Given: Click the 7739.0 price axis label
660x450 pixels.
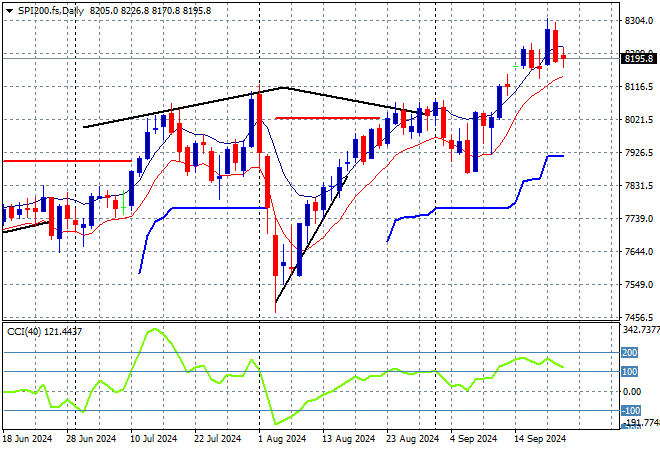Looking at the screenshot, I should pyautogui.click(x=639, y=218).
